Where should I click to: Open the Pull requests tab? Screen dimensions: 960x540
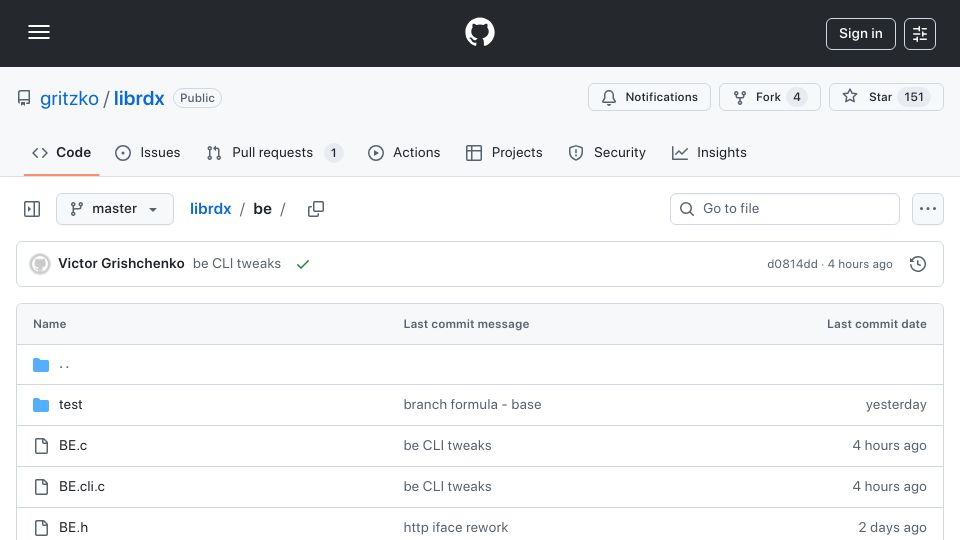[274, 152]
